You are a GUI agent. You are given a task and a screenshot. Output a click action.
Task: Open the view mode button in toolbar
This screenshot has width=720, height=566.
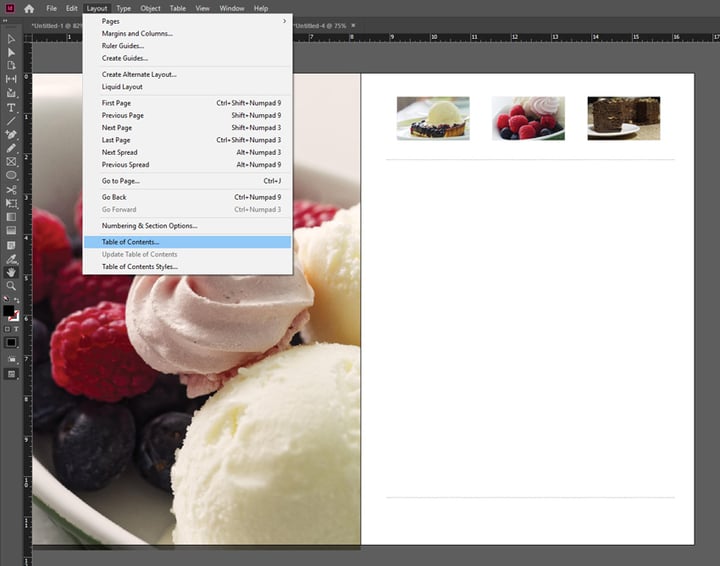coord(11,359)
